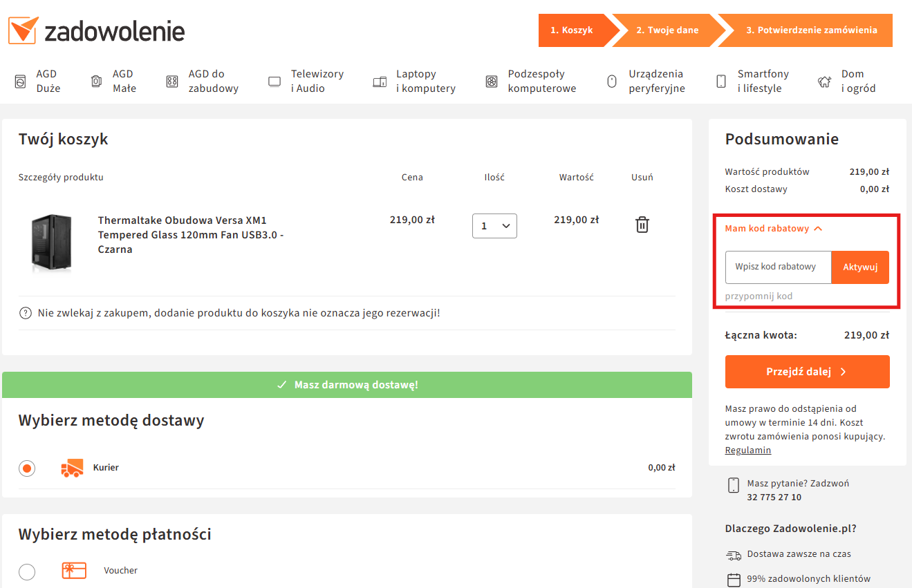The image size is (912, 588).
Task: Go to step 2 Twoje dane
Action: 667,30
